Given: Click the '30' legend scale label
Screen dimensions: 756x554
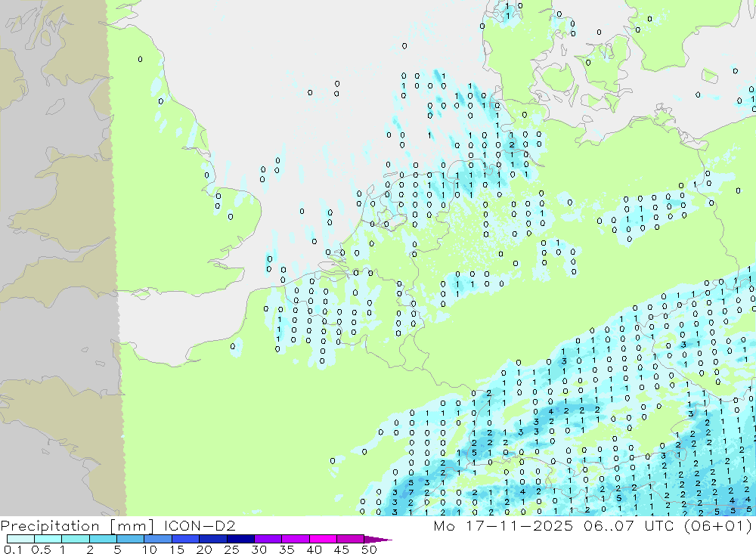Looking at the screenshot, I should pos(259,549).
